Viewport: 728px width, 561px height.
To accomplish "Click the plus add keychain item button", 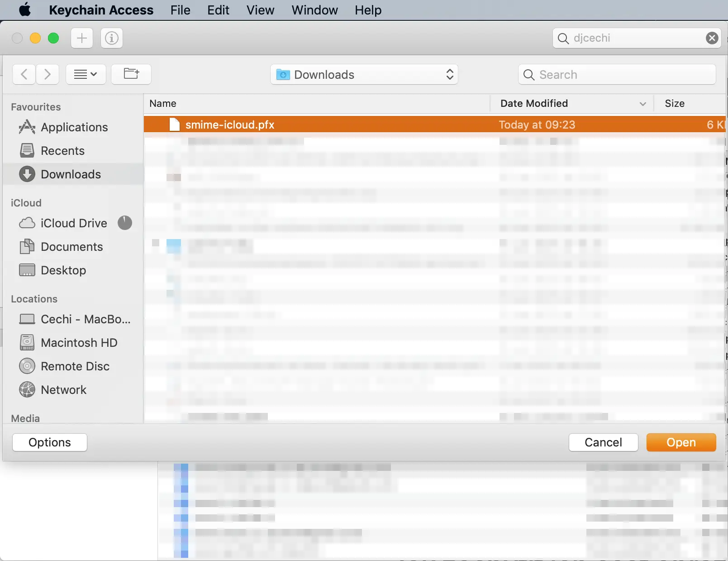I will [82, 38].
